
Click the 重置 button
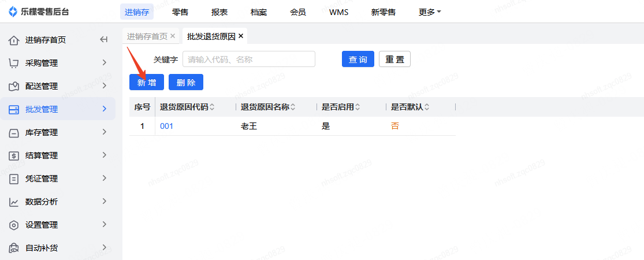click(394, 59)
